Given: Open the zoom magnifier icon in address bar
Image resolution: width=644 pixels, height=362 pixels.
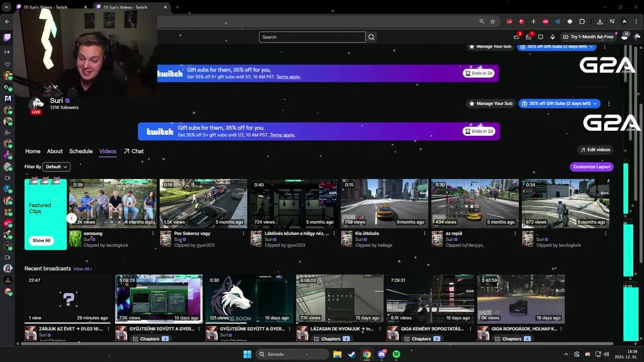Looking at the screenshot, I should pyautogui.click(x=481, y=22).
